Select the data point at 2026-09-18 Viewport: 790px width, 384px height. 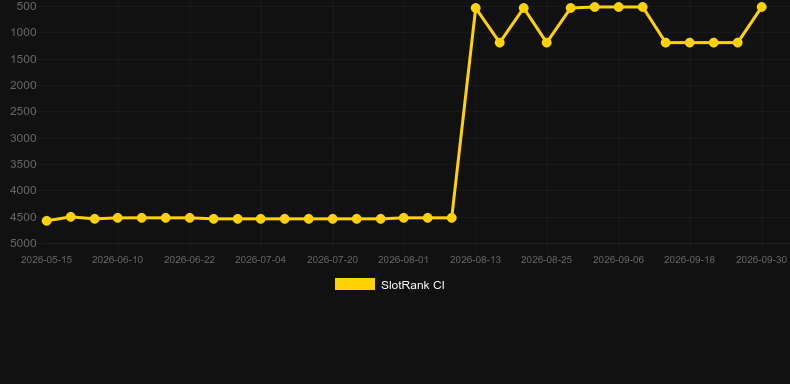point(690,43)
